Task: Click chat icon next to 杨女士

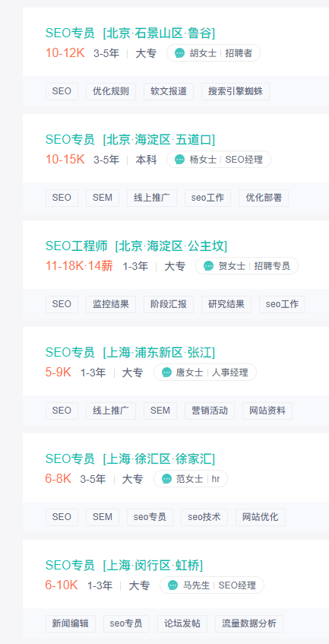Action: (x=179, y=160)
